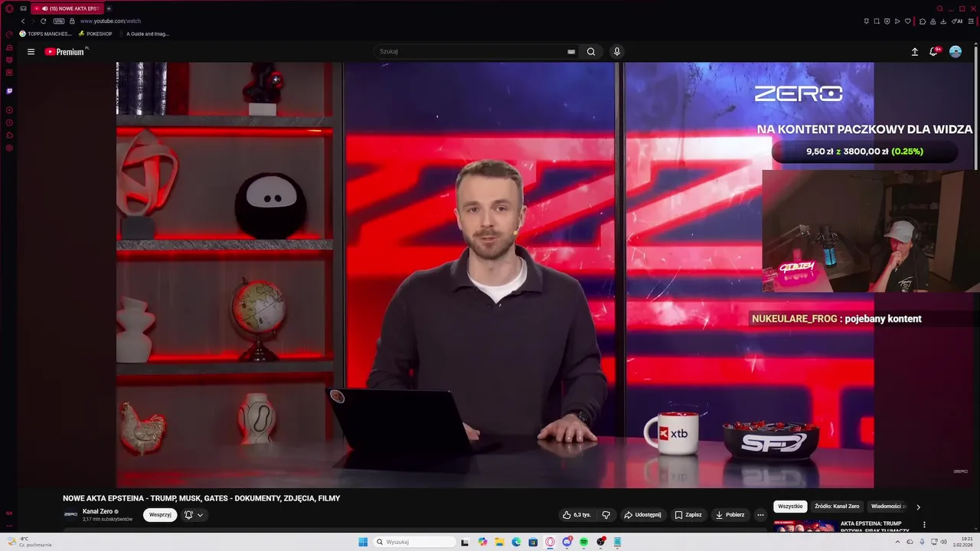Open the YouTube guide hamburger menu
This screenshot has height=551, width=980.
tap(31, 51)
